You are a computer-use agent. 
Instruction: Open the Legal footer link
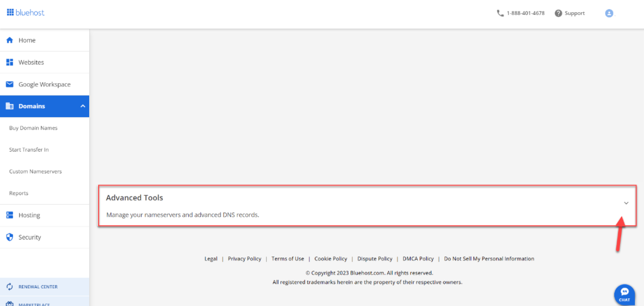click(x=211, y=259)
